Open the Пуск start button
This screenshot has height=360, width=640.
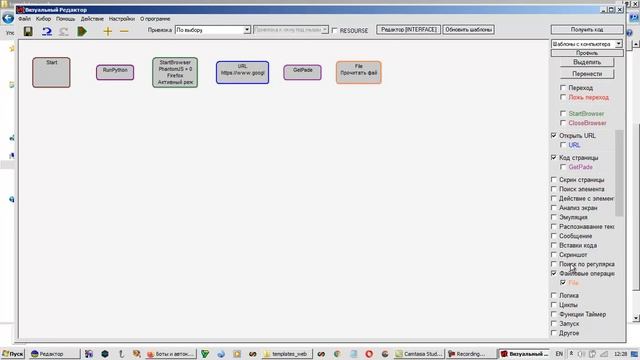(13, 354)
